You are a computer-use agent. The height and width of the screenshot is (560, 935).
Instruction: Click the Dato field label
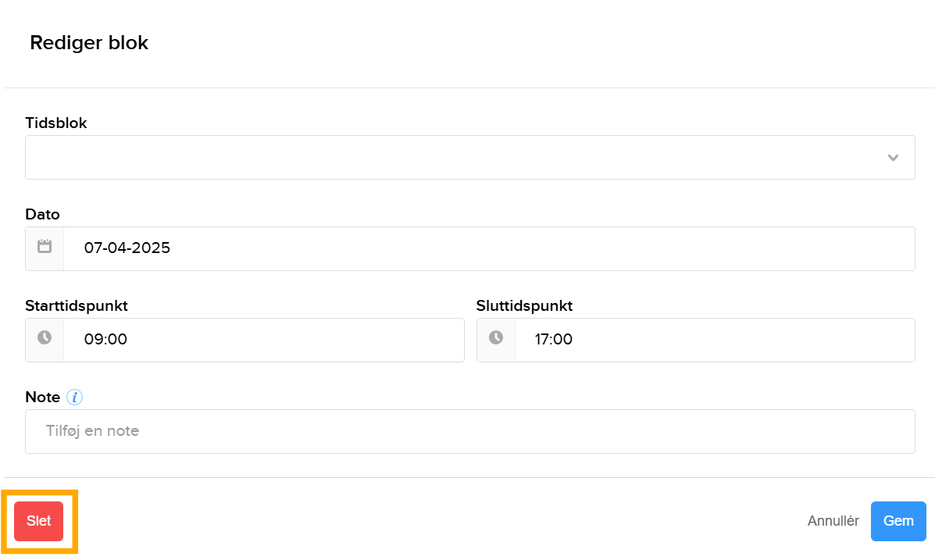coord(42,215)
